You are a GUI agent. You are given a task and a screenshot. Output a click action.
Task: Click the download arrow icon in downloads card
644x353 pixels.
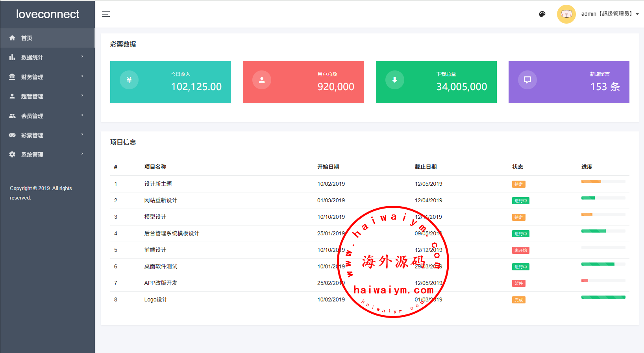[x=394, y=80]
